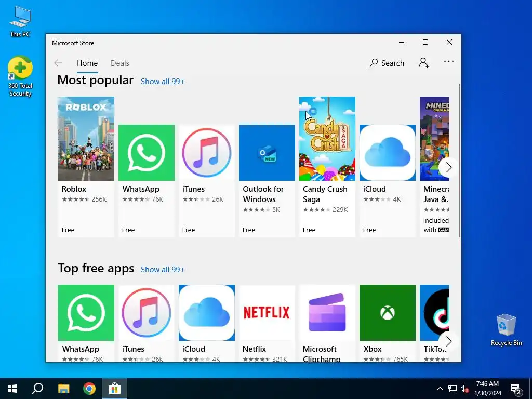
Task: Click Outlook for Windows title text
Action: [x=263, y=194]
